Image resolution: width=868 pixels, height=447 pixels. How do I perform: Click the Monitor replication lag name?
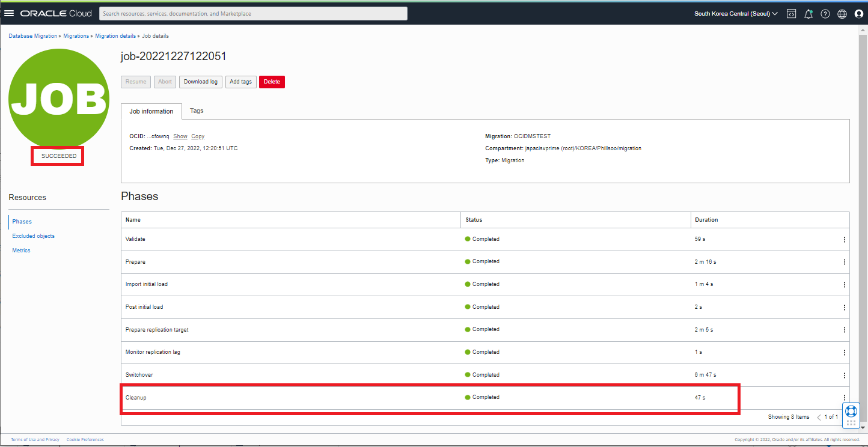[153, 352]
